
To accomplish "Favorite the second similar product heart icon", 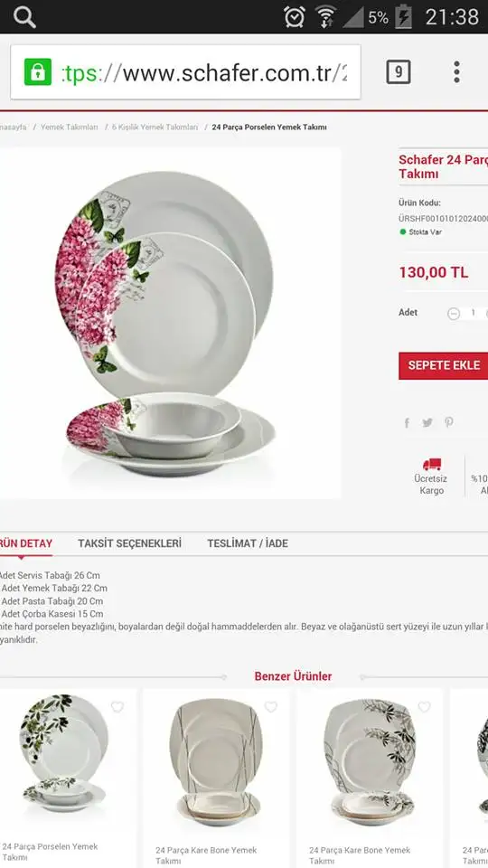I will click(270, 707).
